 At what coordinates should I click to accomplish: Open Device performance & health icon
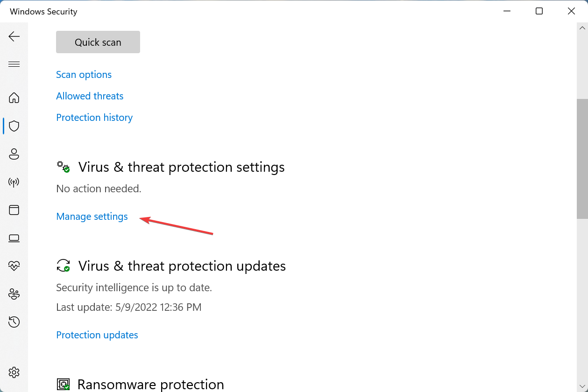pyautogui.click(x=14, y=266)
